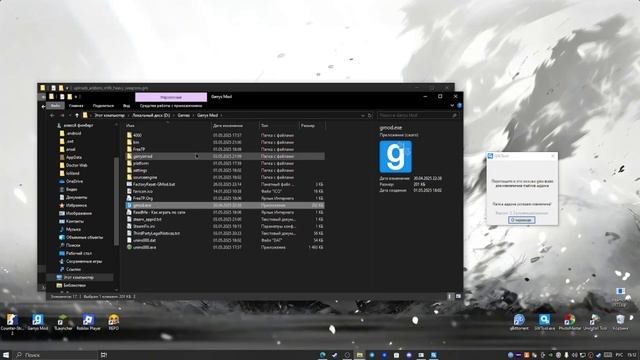This screenshot has height=360, width=640.
Task: Click the Up one level arrow
Action: [x=76, y=116]
